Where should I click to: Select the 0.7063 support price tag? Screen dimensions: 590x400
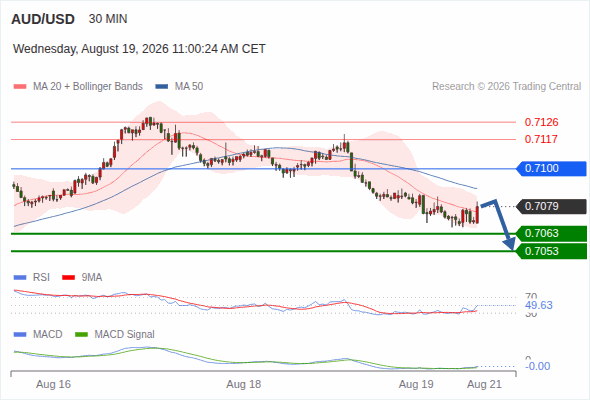point(551,234)
